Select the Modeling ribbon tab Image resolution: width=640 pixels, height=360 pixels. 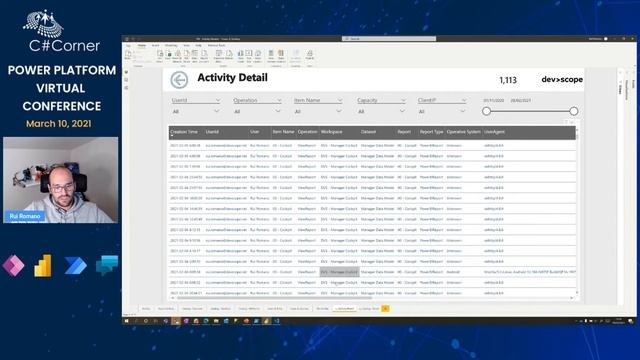(171, 45)
